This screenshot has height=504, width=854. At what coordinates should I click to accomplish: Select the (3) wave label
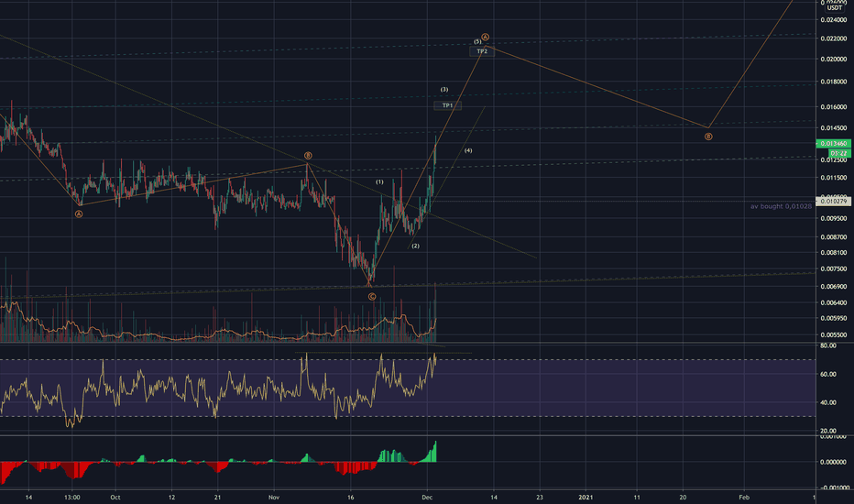[444, 90]
